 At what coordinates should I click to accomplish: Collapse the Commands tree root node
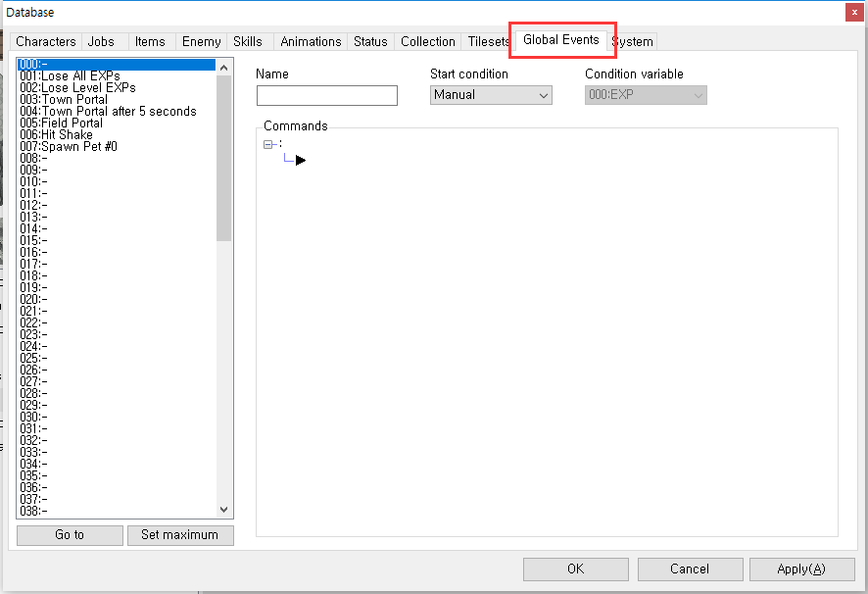pyautogui.click(x=268, y=144)
